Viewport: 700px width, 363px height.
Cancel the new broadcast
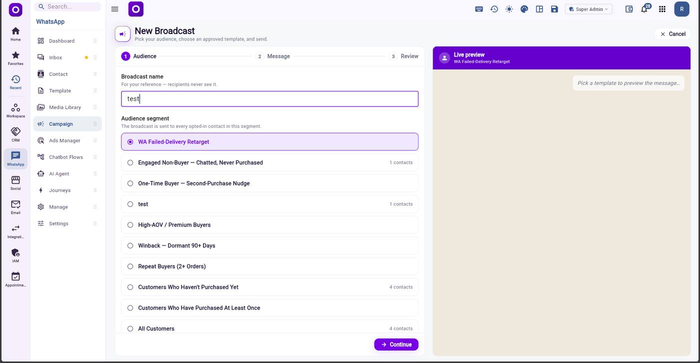(x=673, y=34)
